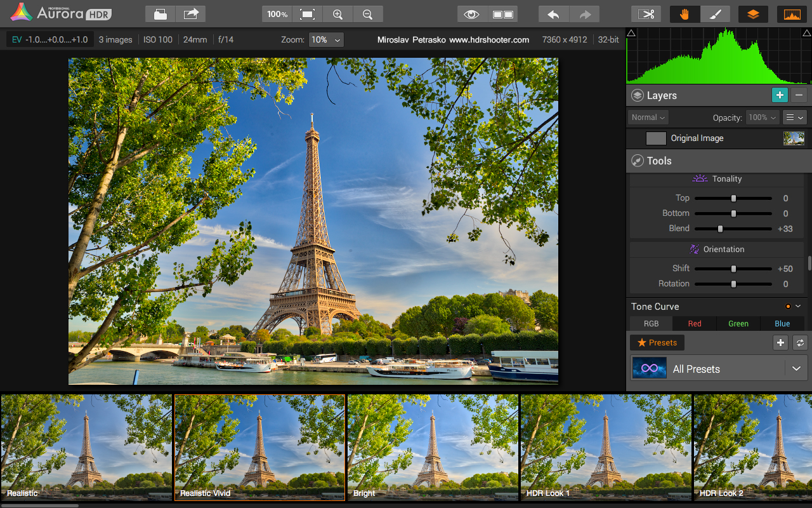Apply the Realistic preset thumbnail
This screenshot has height=508, width=812.
(x=86, y=447)
